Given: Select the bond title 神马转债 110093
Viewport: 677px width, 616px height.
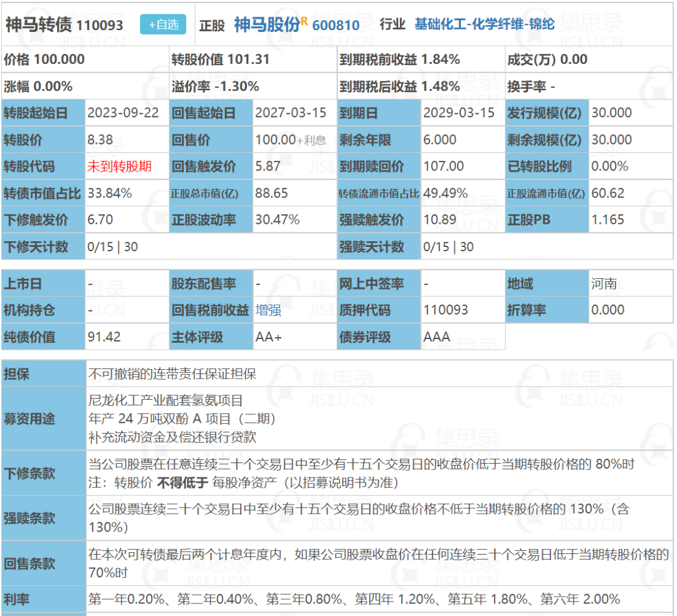Looking at the screenshot, I should 65,25.
